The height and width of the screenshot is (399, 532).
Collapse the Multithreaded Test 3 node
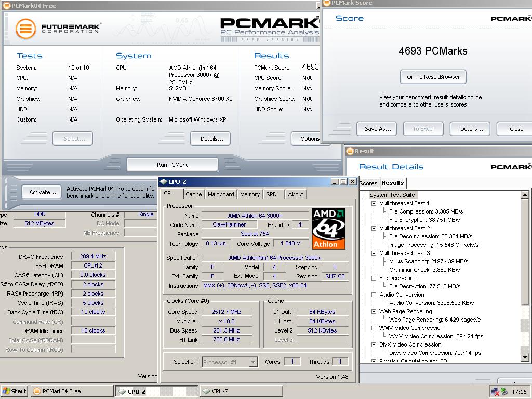(374, 253)
